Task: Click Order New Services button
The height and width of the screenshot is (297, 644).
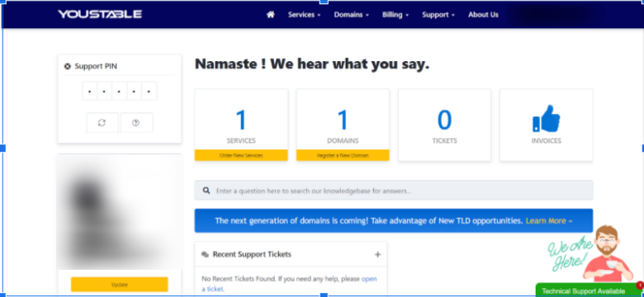Action: pyautogui.click(x=241, y=155)
